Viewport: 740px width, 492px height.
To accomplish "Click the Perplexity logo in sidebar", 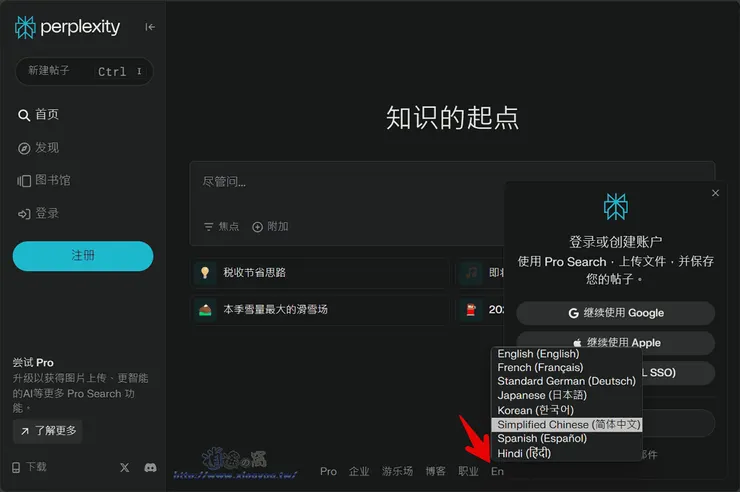I will click(67, 27).
